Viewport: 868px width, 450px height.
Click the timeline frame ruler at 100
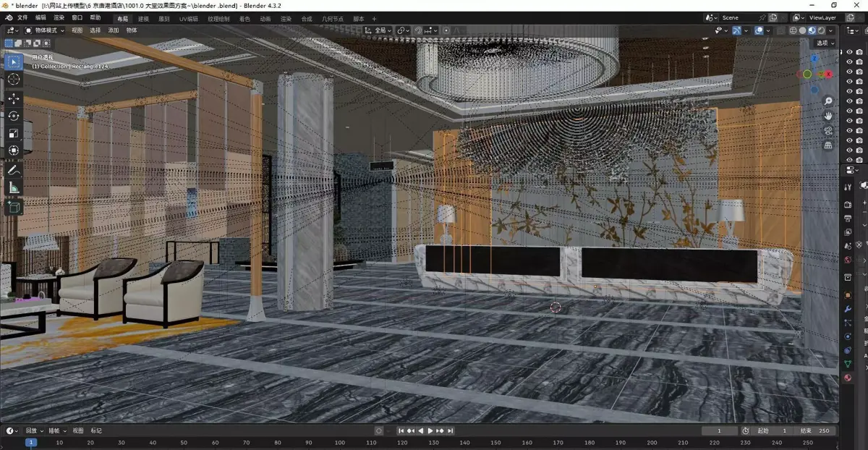tap(340, 443)
